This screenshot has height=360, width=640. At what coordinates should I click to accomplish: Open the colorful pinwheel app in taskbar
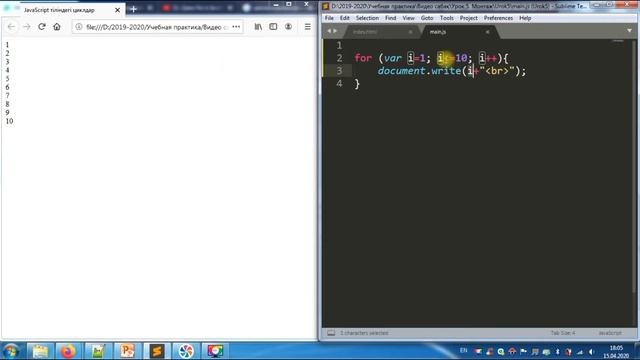186,351
